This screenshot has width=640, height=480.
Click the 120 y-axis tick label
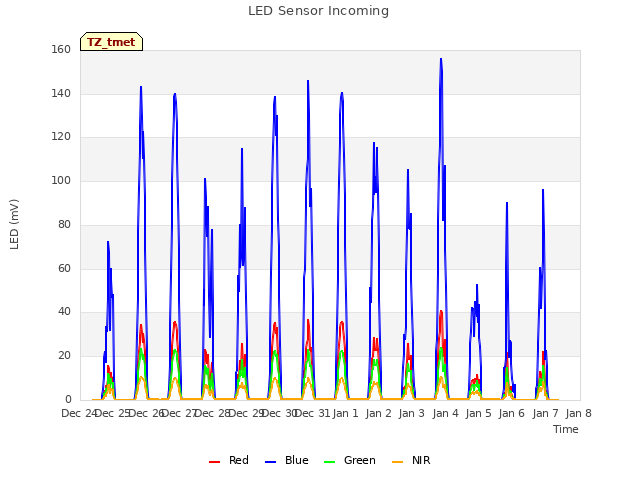tap(61, 137)
